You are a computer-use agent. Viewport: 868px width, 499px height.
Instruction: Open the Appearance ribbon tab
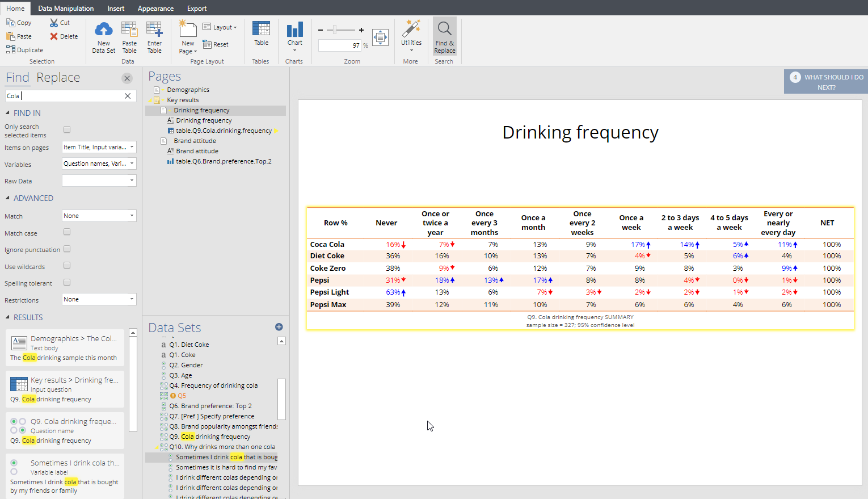click(x=155, y=9)
